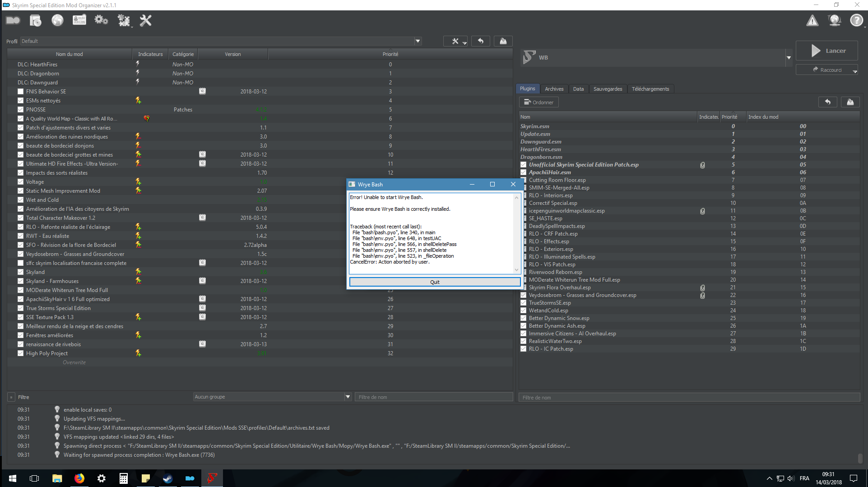Open the profiles ID card icon
868x487 pixels.
pyautogui.click(x=79, y=20)
